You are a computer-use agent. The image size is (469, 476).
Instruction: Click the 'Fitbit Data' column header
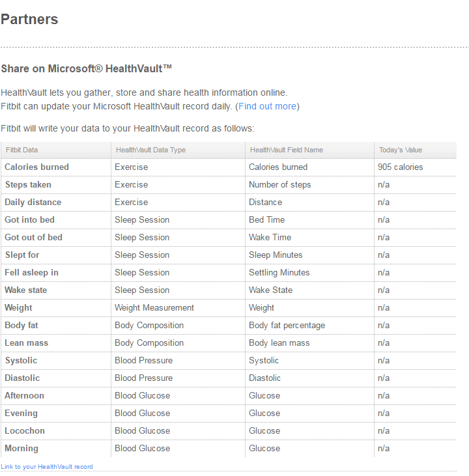pos(22,150)
